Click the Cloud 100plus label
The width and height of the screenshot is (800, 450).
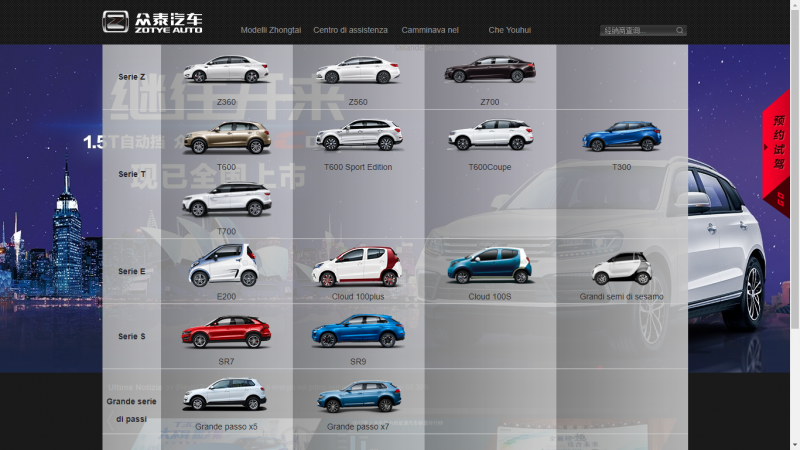point(358,296)
